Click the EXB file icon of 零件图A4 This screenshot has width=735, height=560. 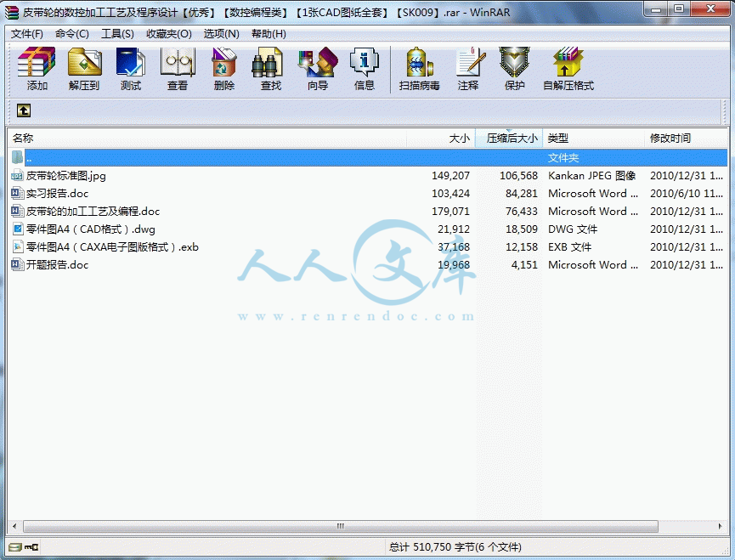17,247
